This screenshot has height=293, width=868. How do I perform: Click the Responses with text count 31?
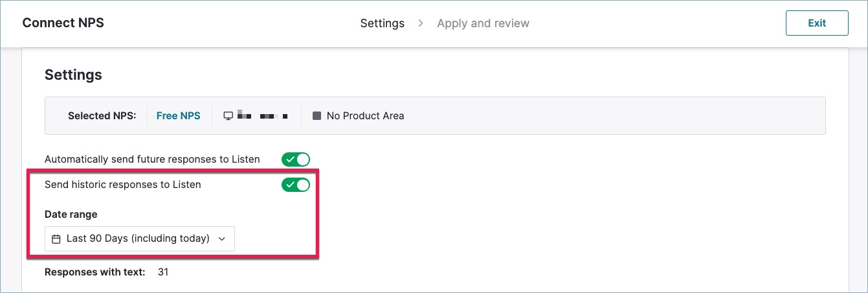(x=163, y=272)
